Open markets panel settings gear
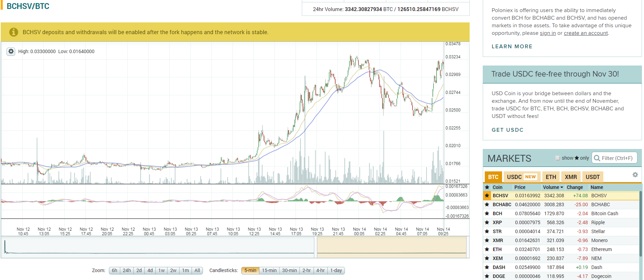Viewport: 644px width, 280px height. point(635,175)
